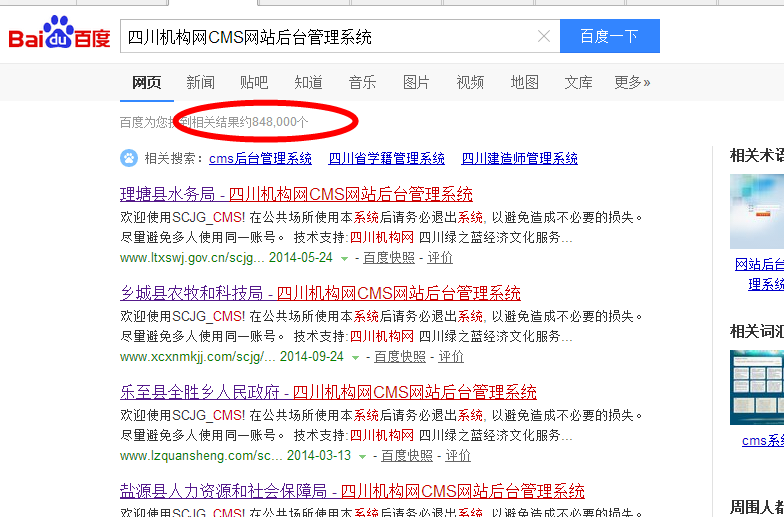Expand dropdown arrow after 2014-09-24
Image resolution: width=784 pixels, height=517 pixels.
point(355,358)
